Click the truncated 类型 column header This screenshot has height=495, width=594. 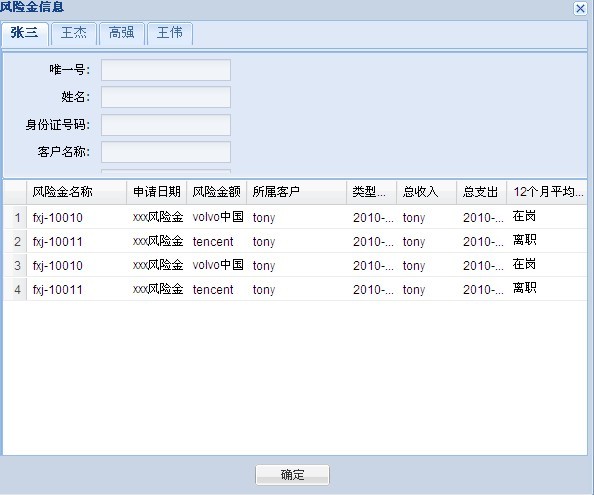[371, 192]
